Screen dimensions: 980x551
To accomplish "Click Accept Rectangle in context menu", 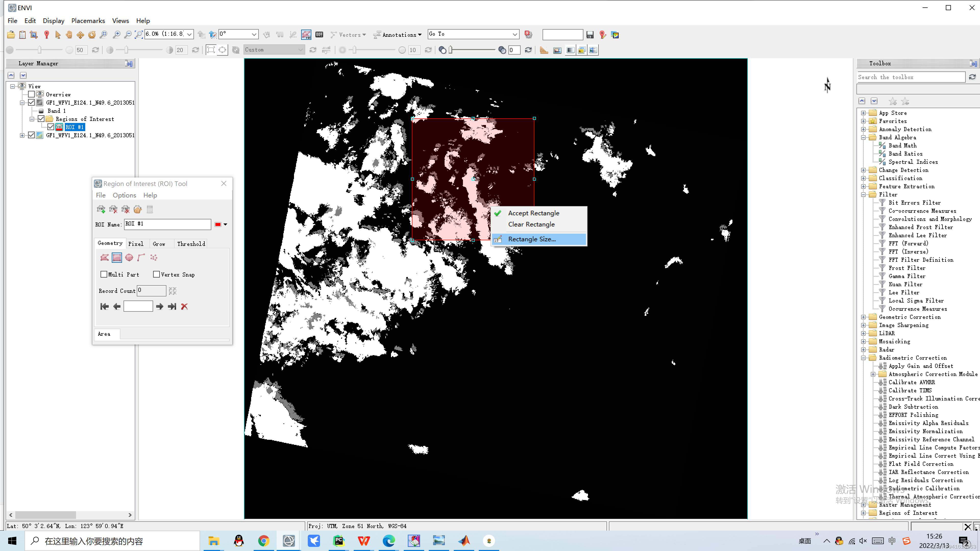I will coord(533,213).
